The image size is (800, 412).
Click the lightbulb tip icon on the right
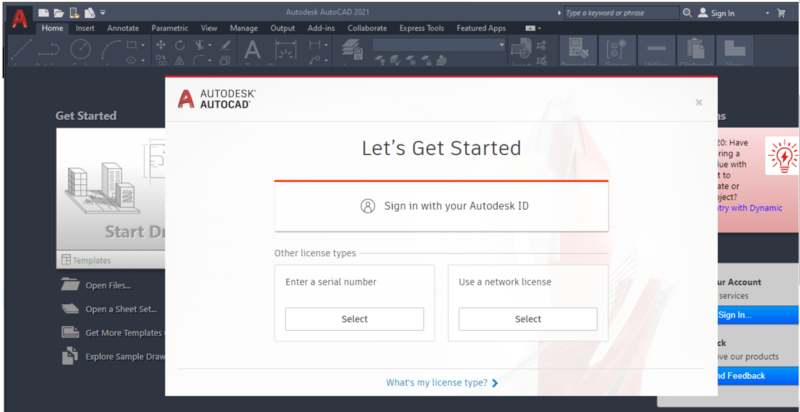(781, 156)
